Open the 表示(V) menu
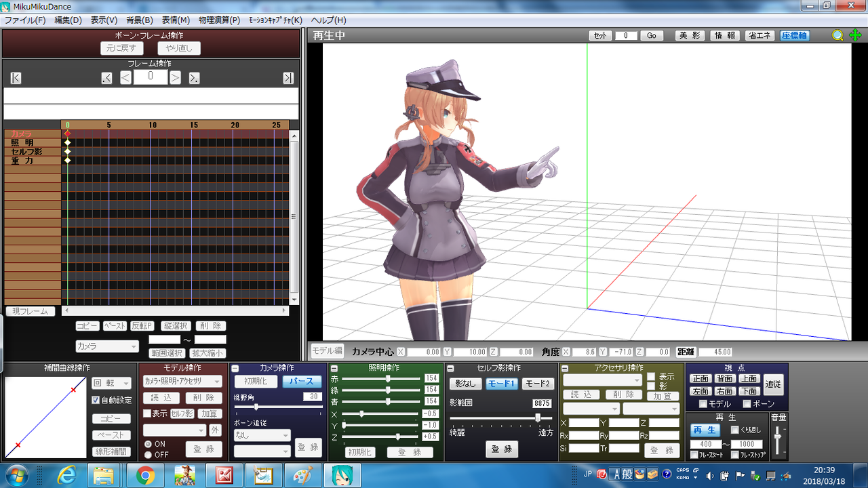The width and height of the screenshot is (868, 488). tap(104, 20)
